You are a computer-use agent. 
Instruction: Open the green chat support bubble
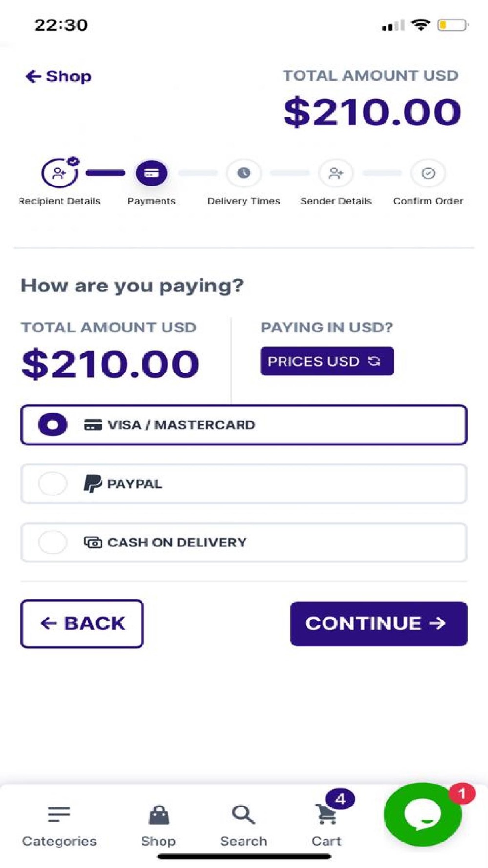pos(423,814)
